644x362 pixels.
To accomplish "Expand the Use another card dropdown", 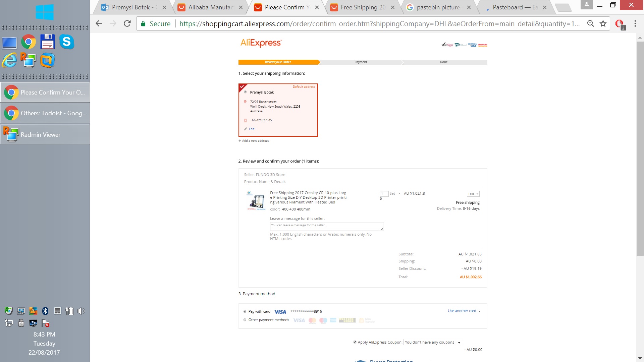I will [x=464, y=311].
